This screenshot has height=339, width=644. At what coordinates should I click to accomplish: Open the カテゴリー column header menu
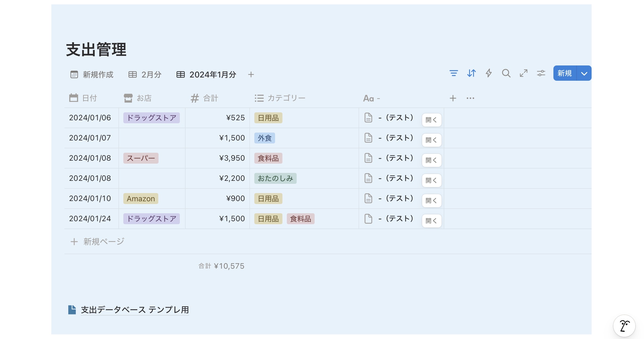pyautogui.click(x=280, y=98)
